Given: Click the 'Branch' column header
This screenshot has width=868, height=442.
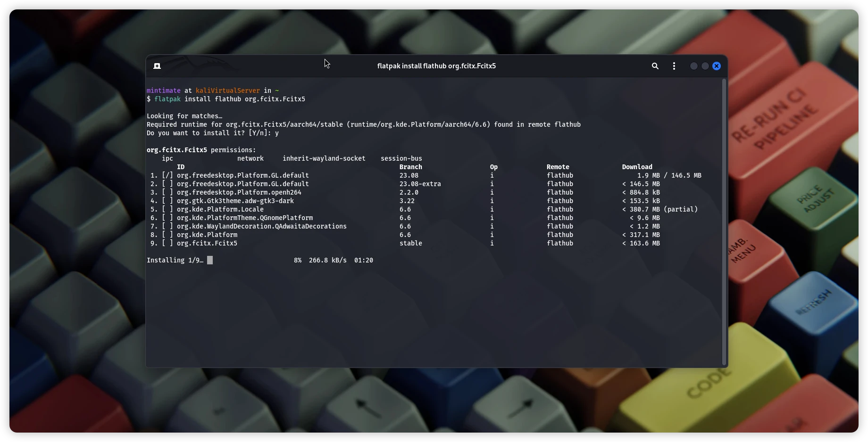Looking at the screenshot, I should point(411,167).
